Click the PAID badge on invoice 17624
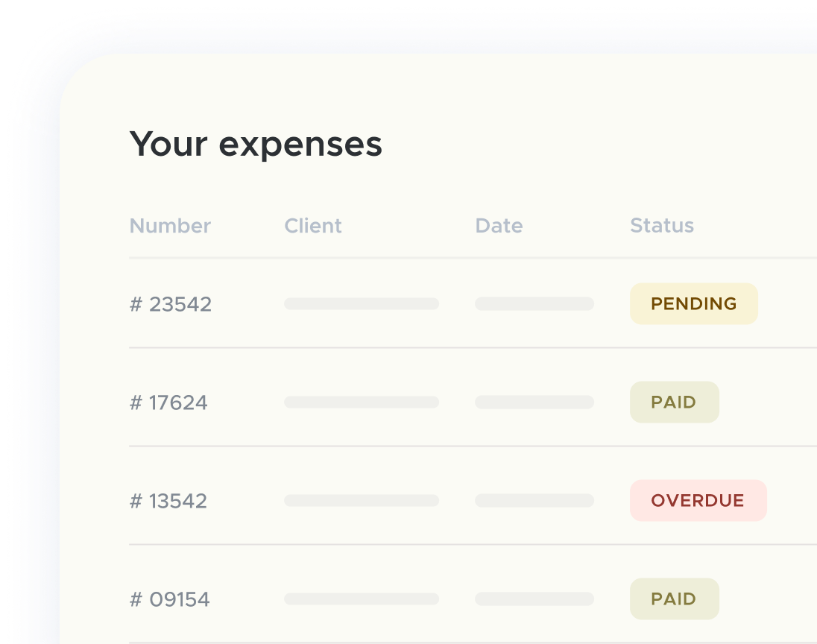This screenshot has width=817, height=644. 674,402
